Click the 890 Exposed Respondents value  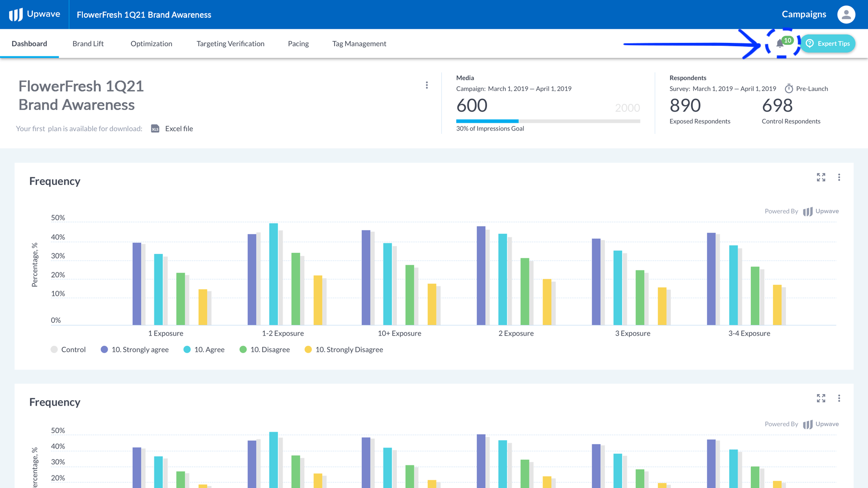point(685,106)
